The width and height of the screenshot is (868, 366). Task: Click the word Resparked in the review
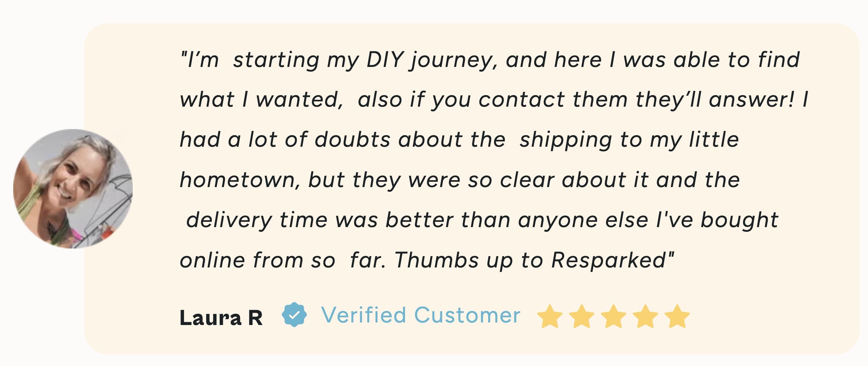pyautogui.click(x=609, y=260)
